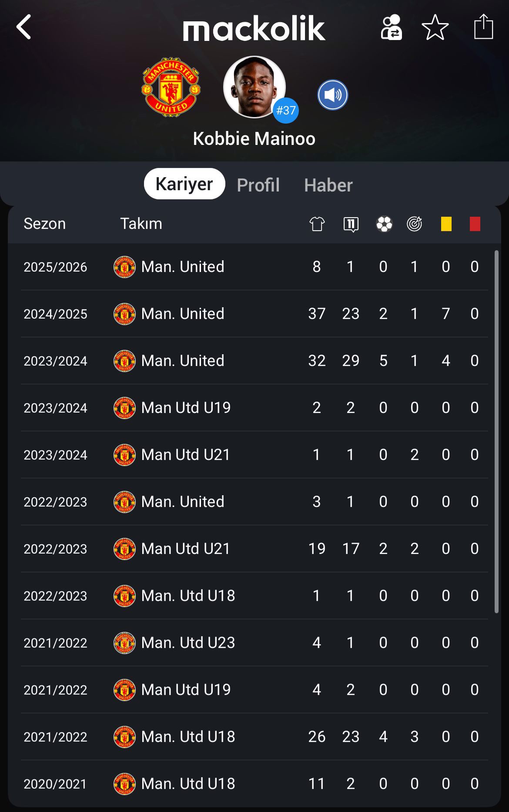Tap the share icon

tap(483, 27)
